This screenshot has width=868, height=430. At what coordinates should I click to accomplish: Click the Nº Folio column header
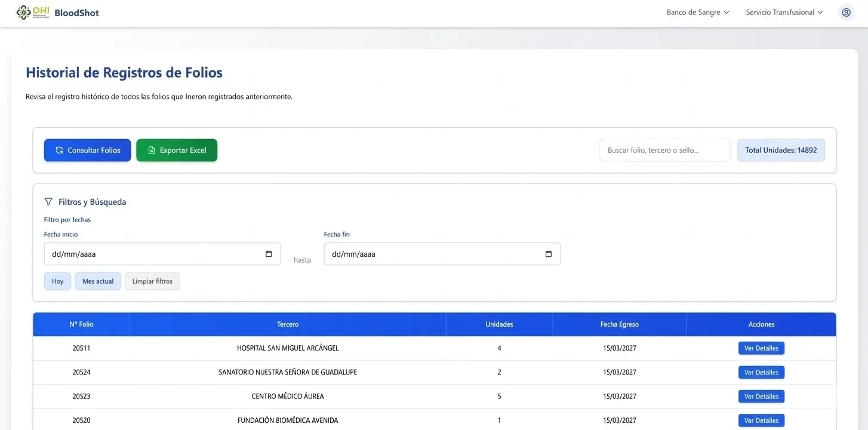(x=81, y=324)
